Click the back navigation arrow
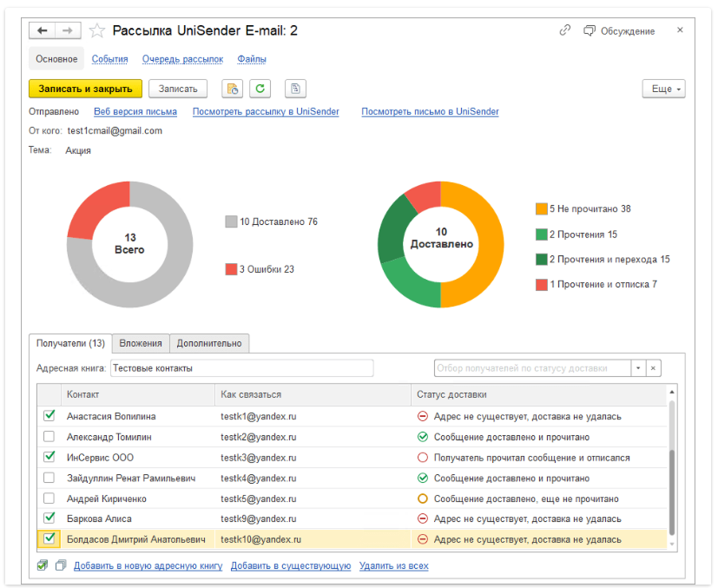 pos(43,30)
